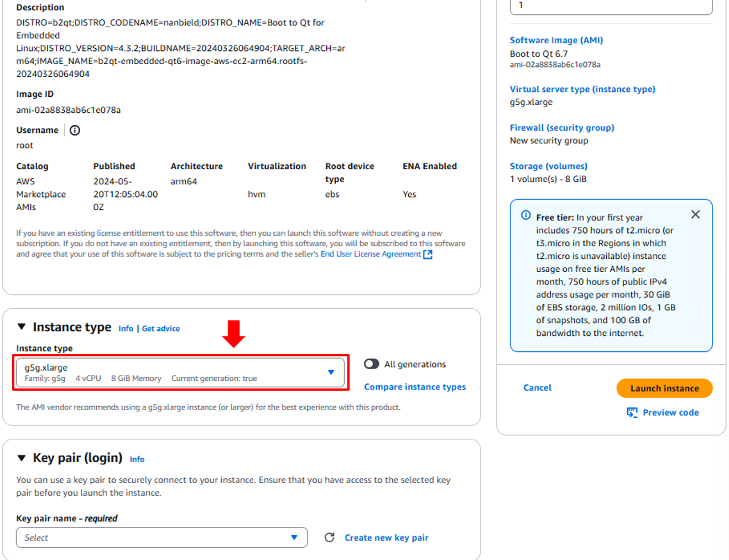729x560 pixels.
Task: Toggle the All generations switch
Action: 371,364
